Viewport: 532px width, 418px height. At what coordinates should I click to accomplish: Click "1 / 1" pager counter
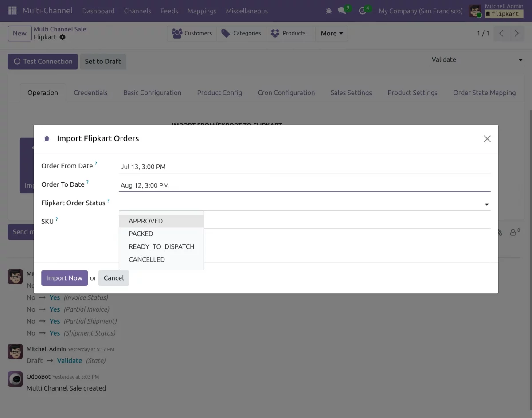tap(483, 33)
